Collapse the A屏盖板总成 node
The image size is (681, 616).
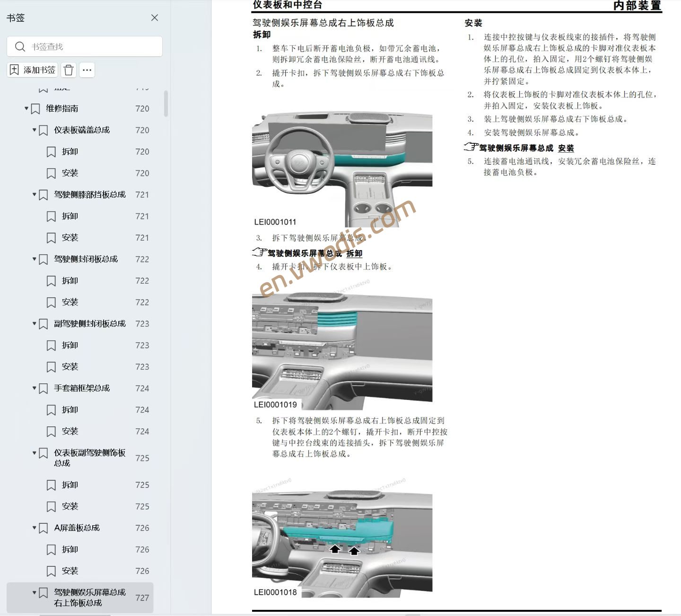click(34, 527)
